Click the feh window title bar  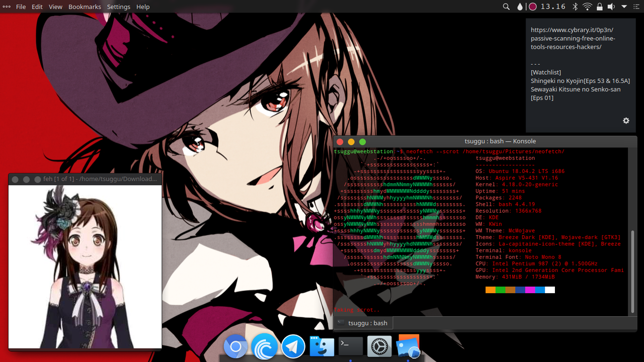click(85, 179)
